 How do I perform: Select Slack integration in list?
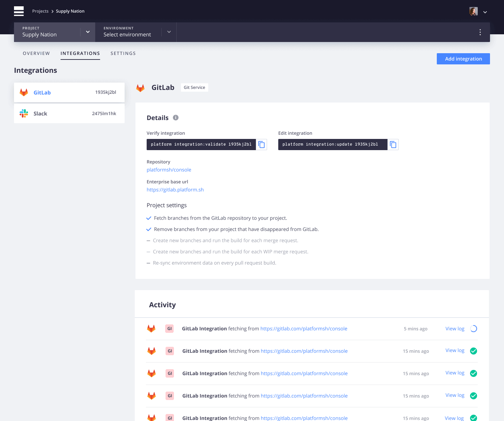tap(69, 113)
